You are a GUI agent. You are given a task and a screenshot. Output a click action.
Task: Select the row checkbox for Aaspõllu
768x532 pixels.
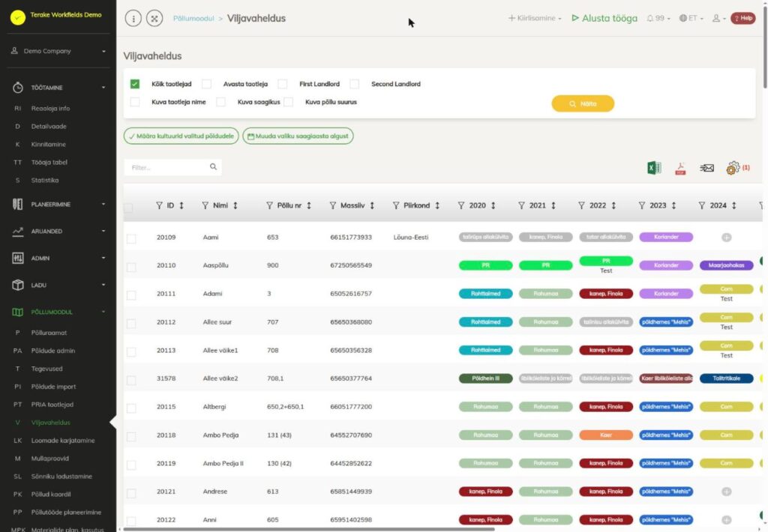tap(131, 267)
